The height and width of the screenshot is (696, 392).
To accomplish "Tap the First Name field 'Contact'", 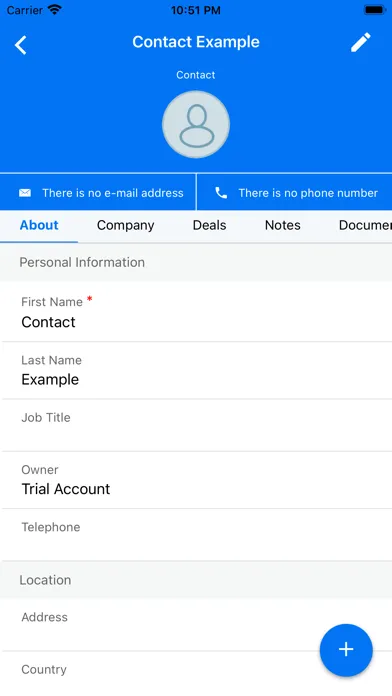I will pyautogui.click(x=196, y=312).
